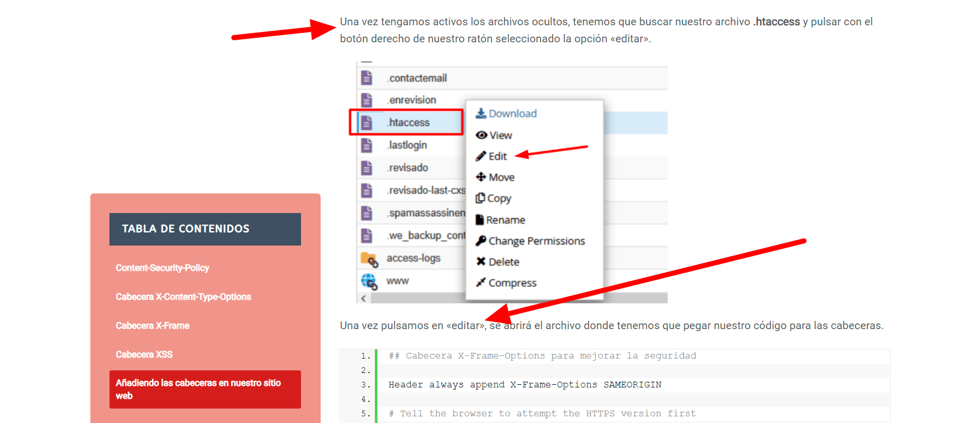Choose Delete in the context menu
This screenshot has width=980, height=423.
504,262
